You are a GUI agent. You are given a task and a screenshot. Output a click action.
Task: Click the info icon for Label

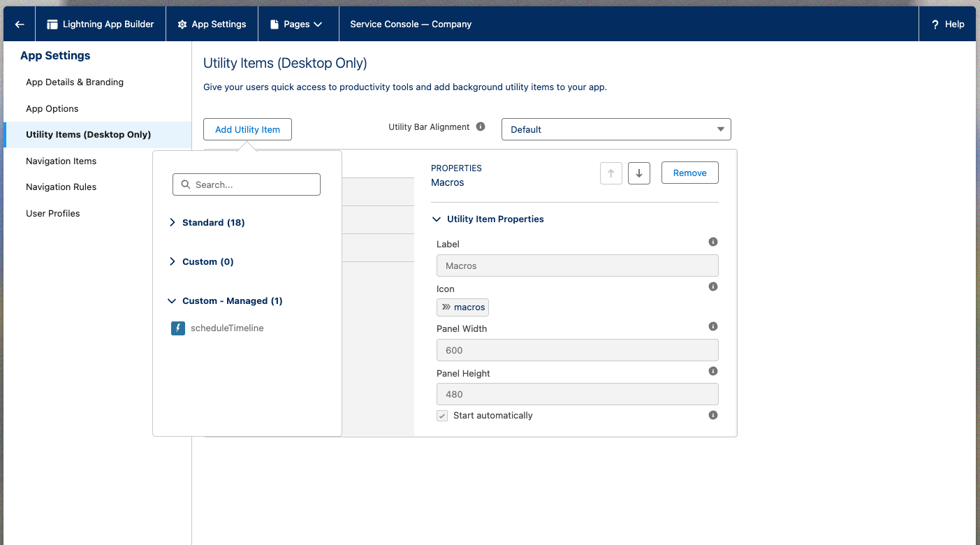(x=713, y=242)
